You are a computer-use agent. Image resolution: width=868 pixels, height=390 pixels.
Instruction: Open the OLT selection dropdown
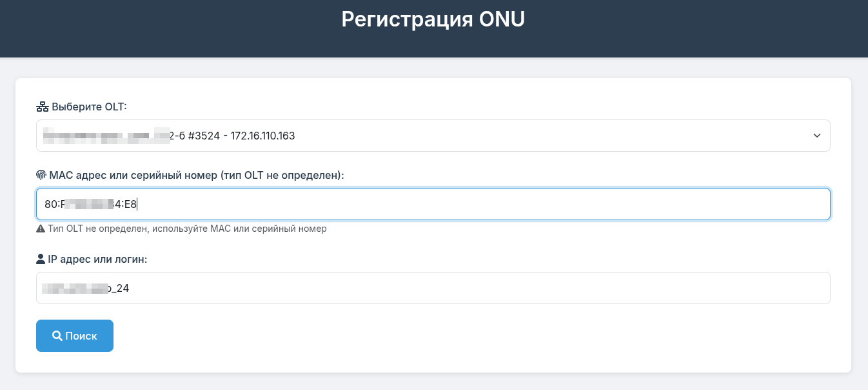pos(433,136)
